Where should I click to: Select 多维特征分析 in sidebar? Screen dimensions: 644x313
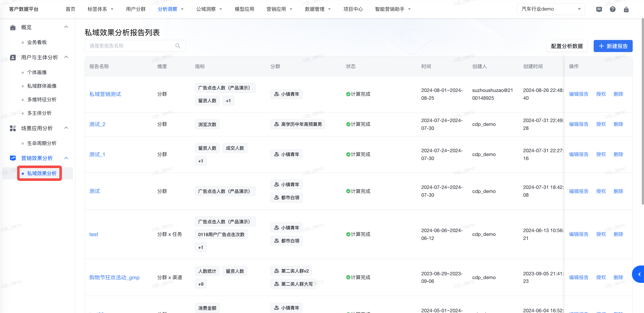coord(42,99)
